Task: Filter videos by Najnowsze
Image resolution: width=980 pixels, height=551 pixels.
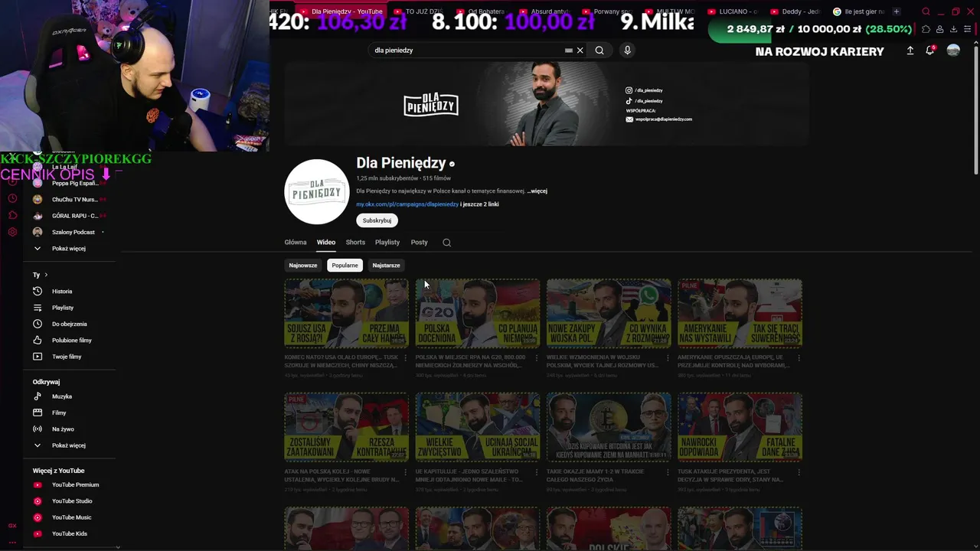Action: [303, 266]
